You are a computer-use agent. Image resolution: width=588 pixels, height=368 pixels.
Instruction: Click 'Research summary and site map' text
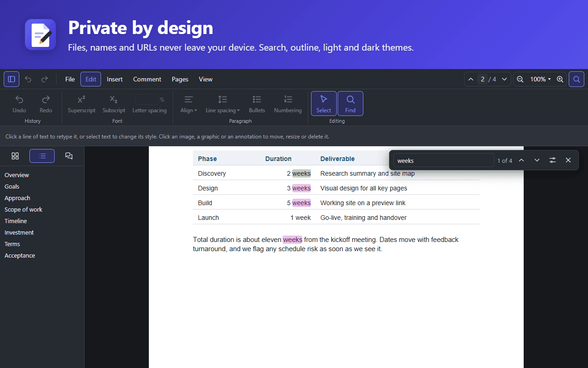pos(367,173)
